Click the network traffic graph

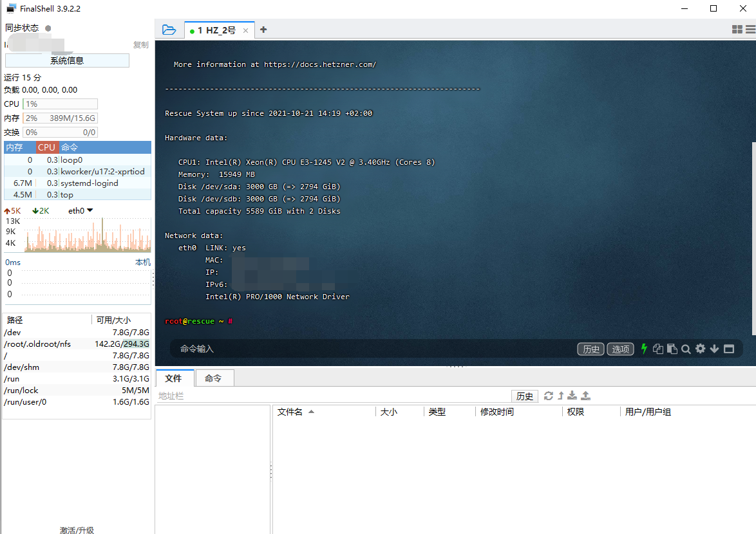(x=88, y=234)
